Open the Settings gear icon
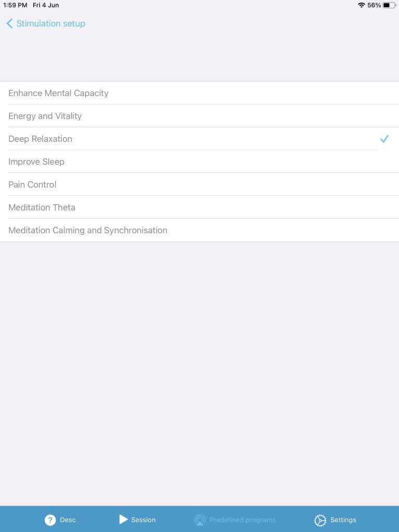Viewport: 399px width, 532px height. 320,520
